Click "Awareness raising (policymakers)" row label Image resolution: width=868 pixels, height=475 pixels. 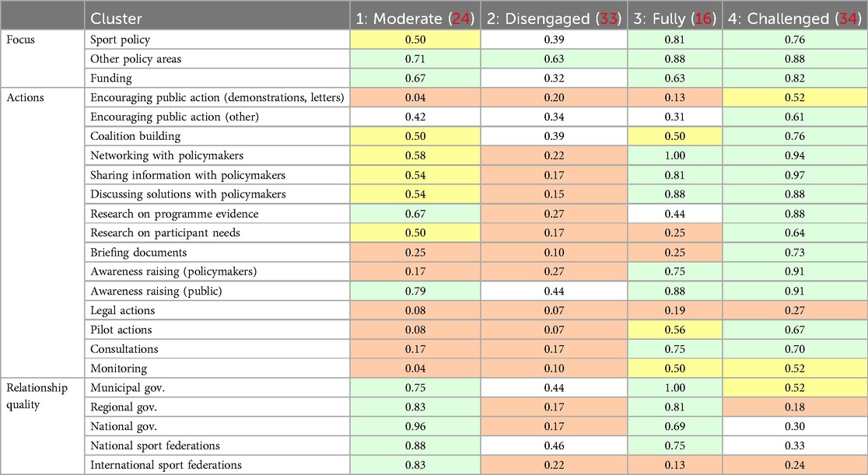tap(173, 272)
